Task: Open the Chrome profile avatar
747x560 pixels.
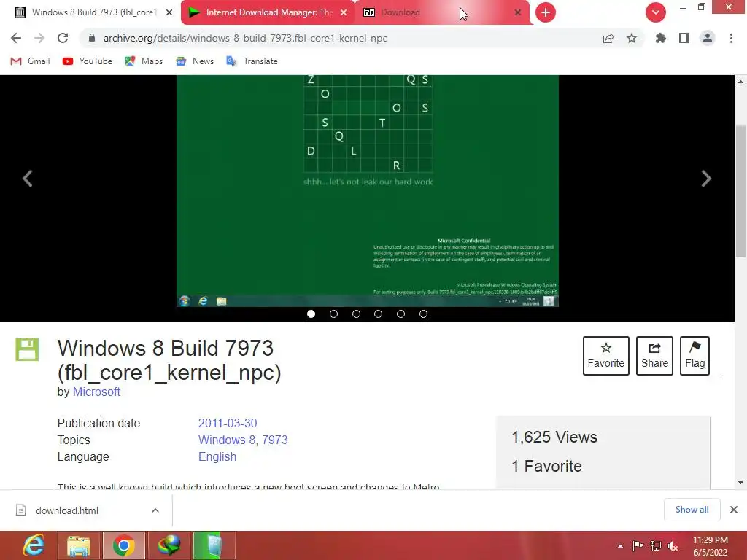Action: [708, 38]
